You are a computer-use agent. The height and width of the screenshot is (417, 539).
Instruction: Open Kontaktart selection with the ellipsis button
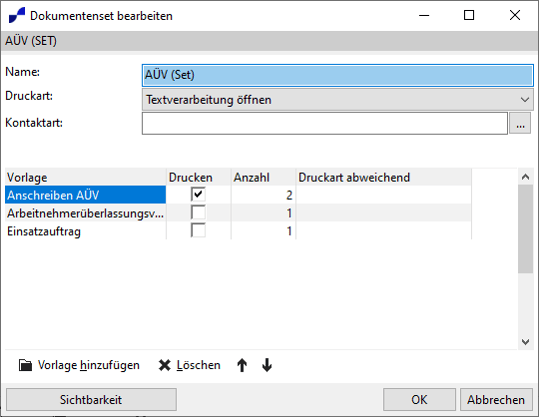point(520,124)
